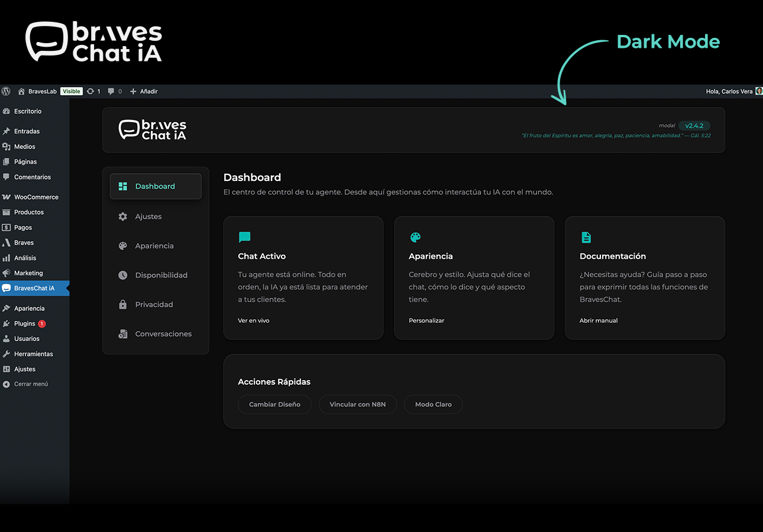
Task: Expand the Añadir new content menu
Action: 144,92
